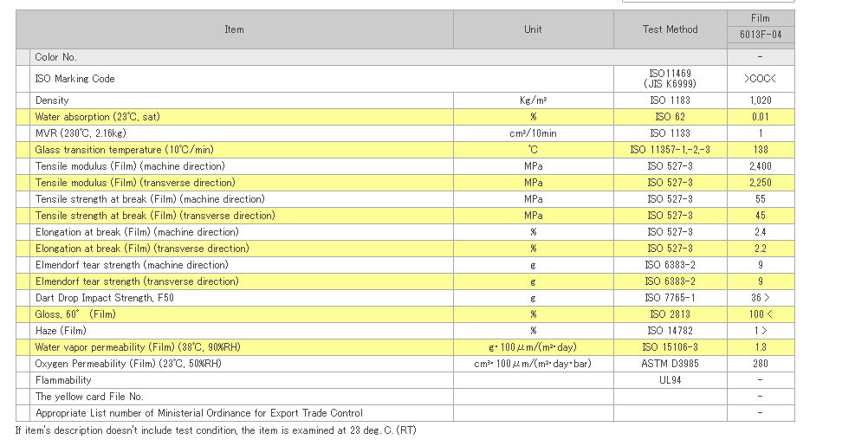Click the Color No. row label
Screen dimensions: 868x446
click(x=56, y=57)
